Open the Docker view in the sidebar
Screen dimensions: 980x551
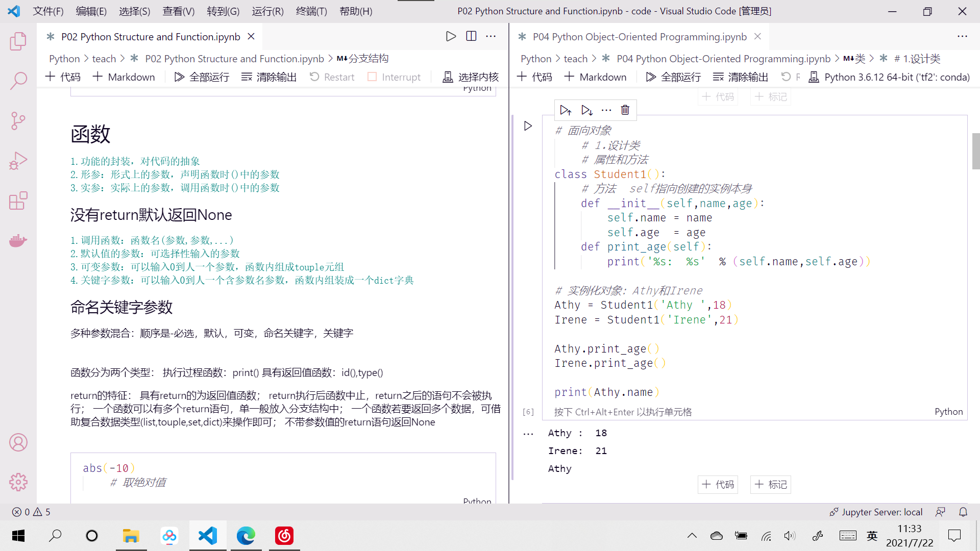pyautogui.click(x=18, y=240)
